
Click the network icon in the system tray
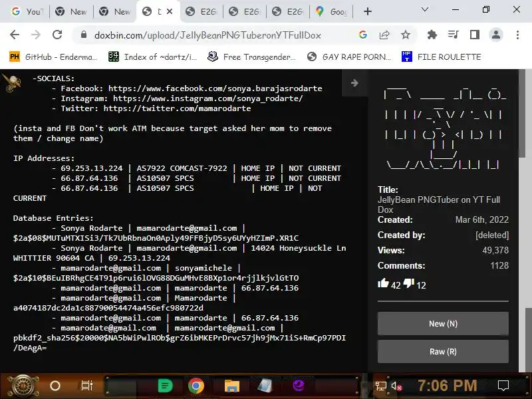click(380, 386)
